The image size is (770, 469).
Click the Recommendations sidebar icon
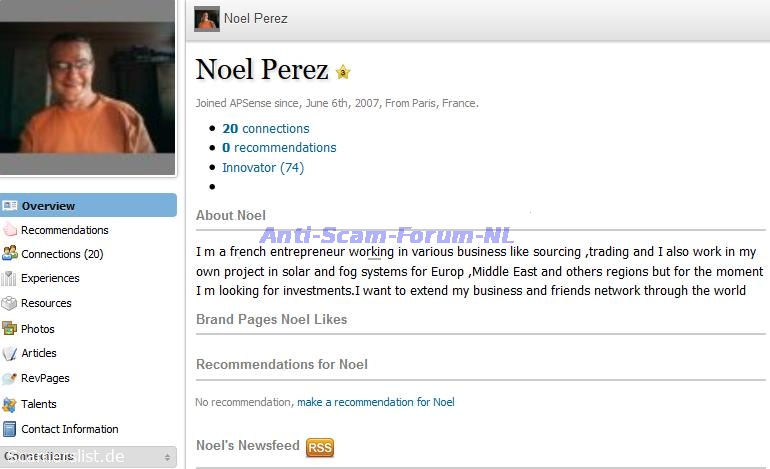(10, 230)
